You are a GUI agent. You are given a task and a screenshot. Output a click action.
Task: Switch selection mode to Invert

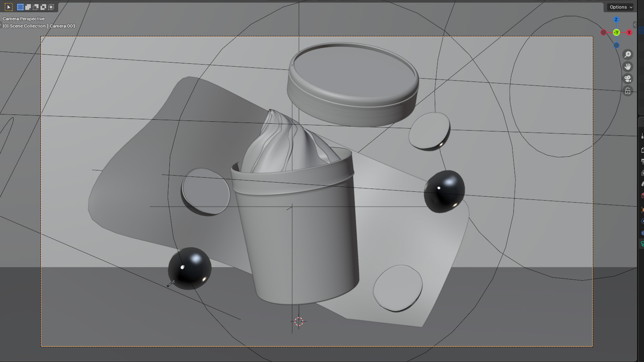44,7
